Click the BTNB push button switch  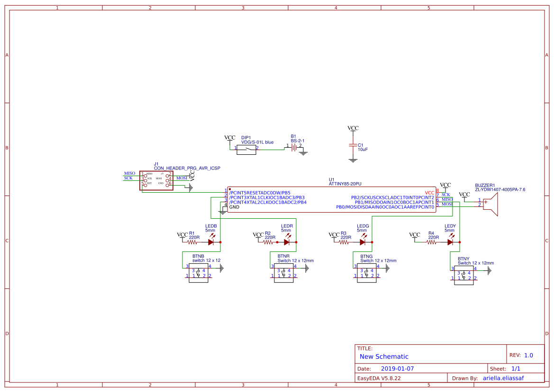[199, 273]
